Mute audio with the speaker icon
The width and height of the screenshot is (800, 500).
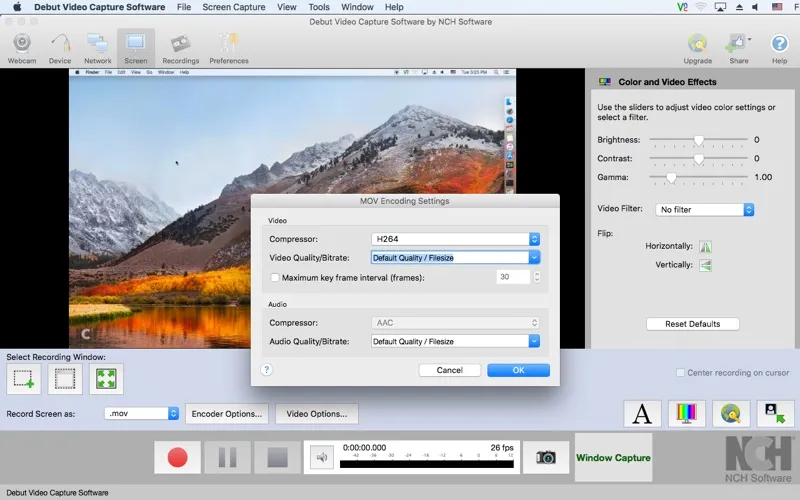coord(320,458)
